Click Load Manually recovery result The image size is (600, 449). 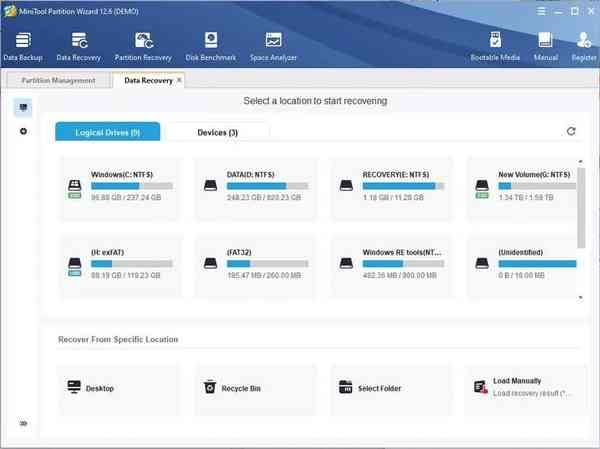click(526, 389)
